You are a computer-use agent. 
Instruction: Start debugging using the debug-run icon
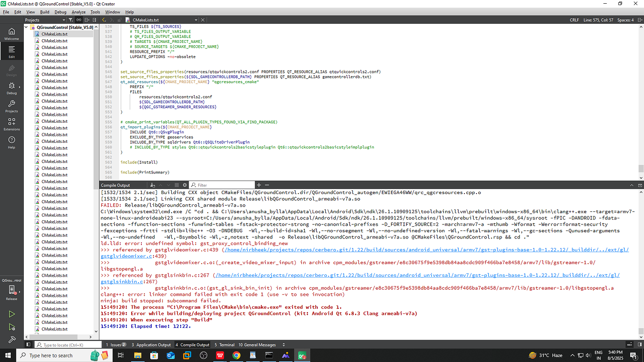click(11, 327)
